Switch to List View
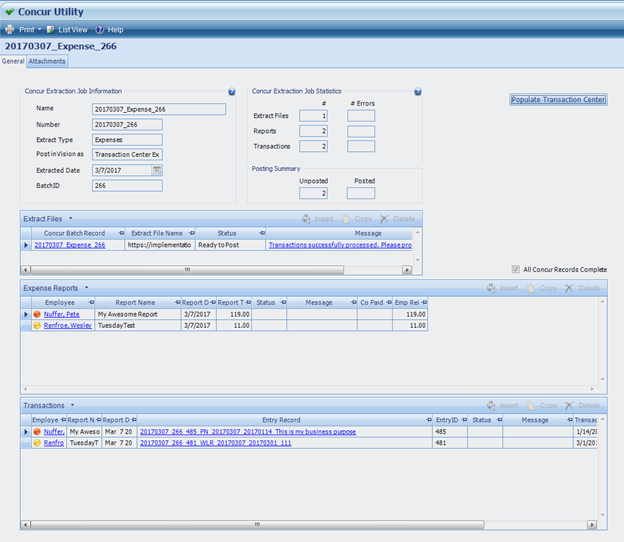624x542 pixels. [67, 29]
